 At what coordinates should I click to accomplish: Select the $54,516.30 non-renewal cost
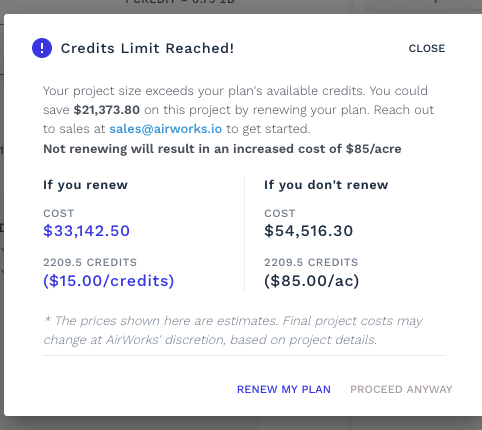click(308, 231)
